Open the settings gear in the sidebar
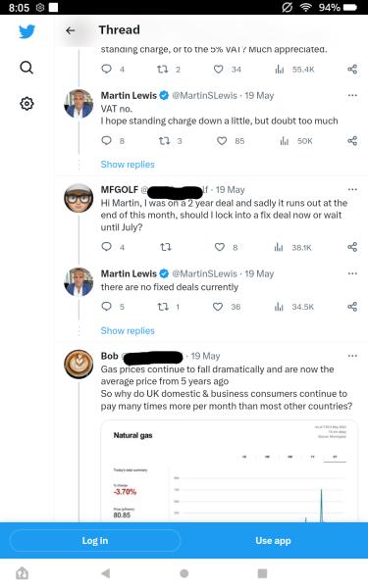The height and width of the screenshot is (588, 368). coord(26,104)
